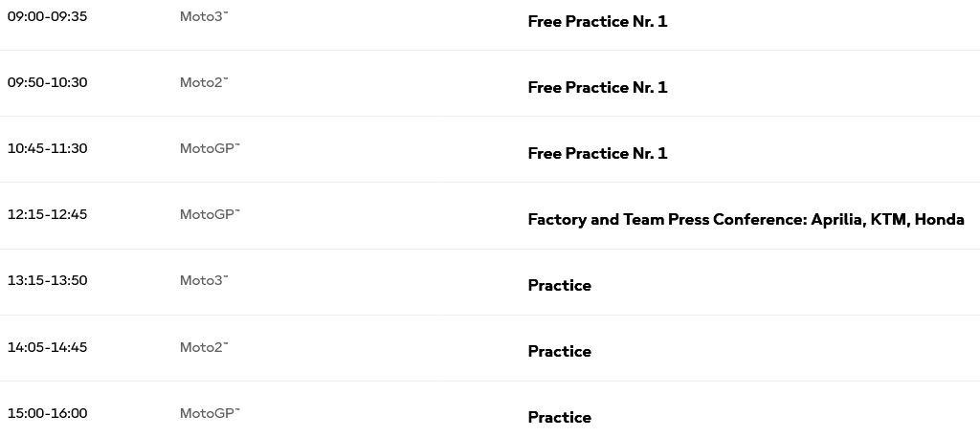Viewport: 980px width, 437px height.
Task: Open Moto2 Practice session at 14:05
Action: [x=559, y=352]
